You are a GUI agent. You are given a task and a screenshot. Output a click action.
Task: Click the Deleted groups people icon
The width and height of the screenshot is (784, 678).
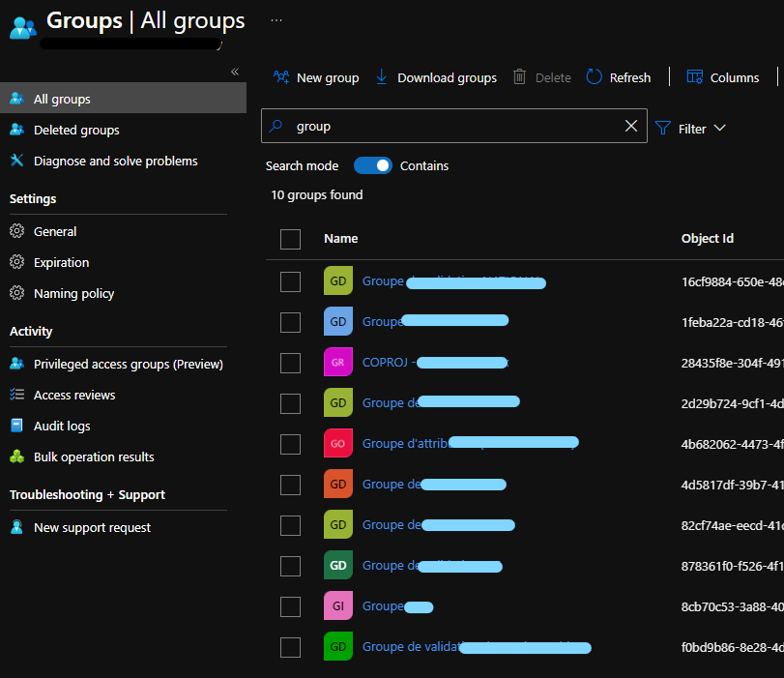[x=17, y=130]
